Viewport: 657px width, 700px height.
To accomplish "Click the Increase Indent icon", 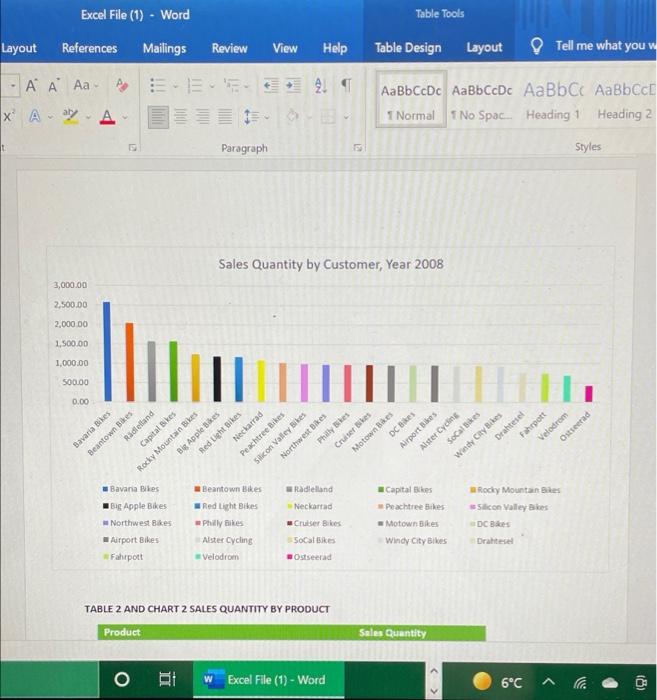I will click(x=293, y=85).
